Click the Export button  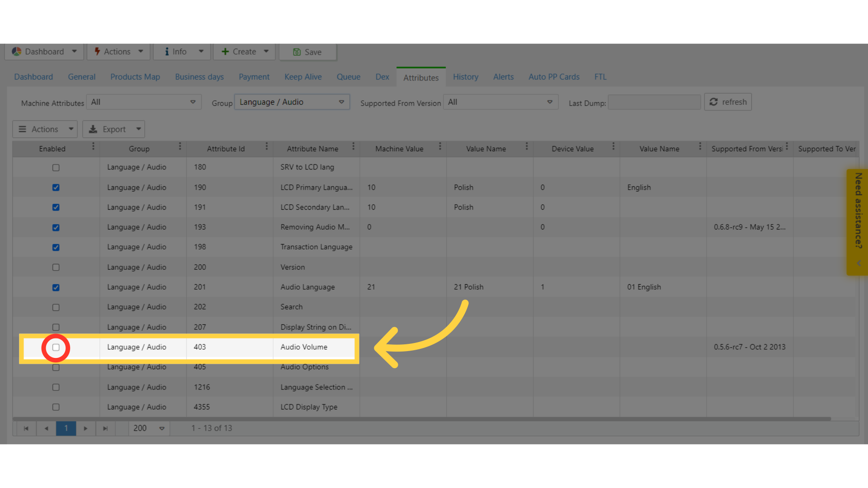[113, 129]
